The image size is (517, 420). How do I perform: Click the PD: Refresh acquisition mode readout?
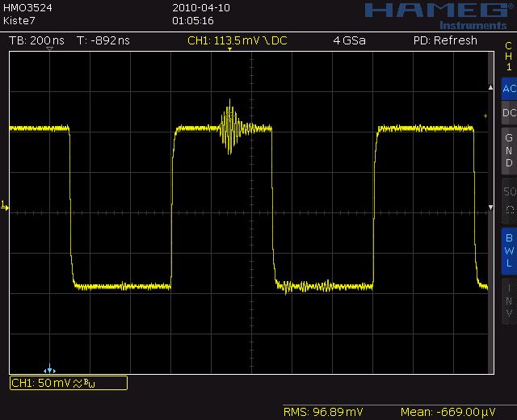click(445, 40)
